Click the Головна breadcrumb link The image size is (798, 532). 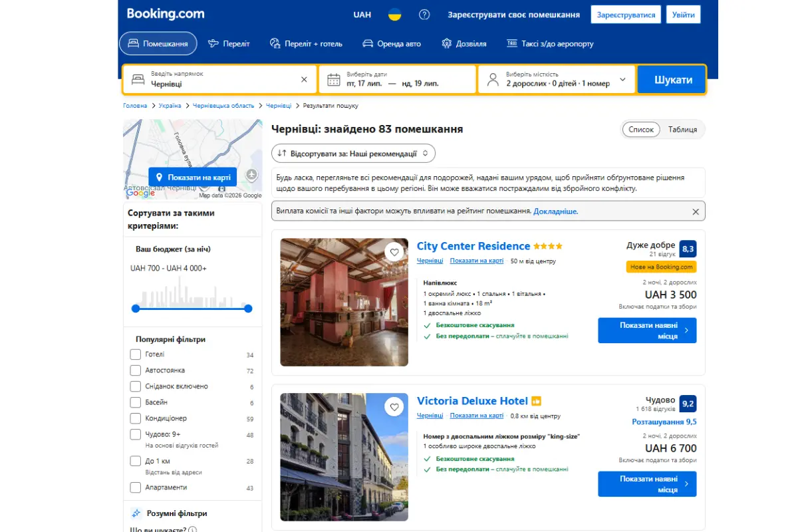135,106
